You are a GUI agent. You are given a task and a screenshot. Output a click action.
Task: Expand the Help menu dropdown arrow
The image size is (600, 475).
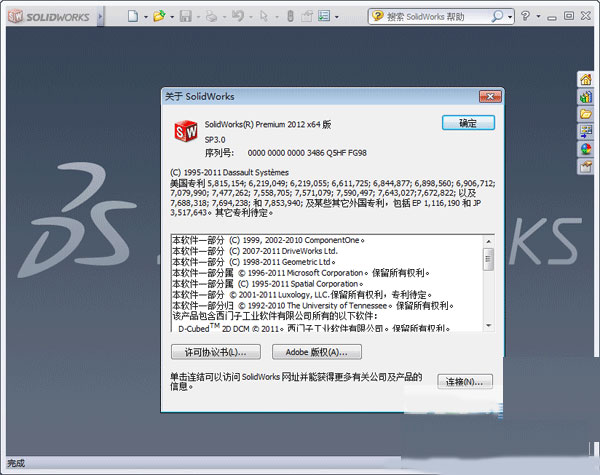(x=538, y=16)
